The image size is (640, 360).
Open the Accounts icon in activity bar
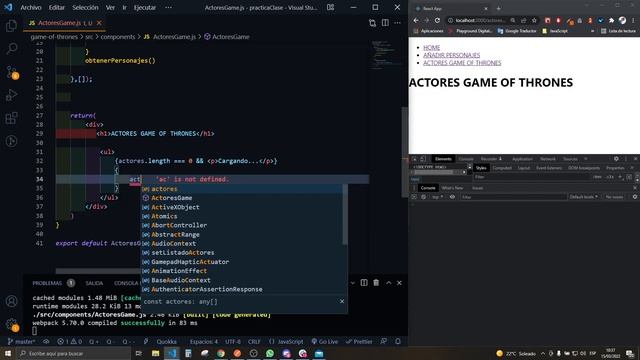(11, 301)
